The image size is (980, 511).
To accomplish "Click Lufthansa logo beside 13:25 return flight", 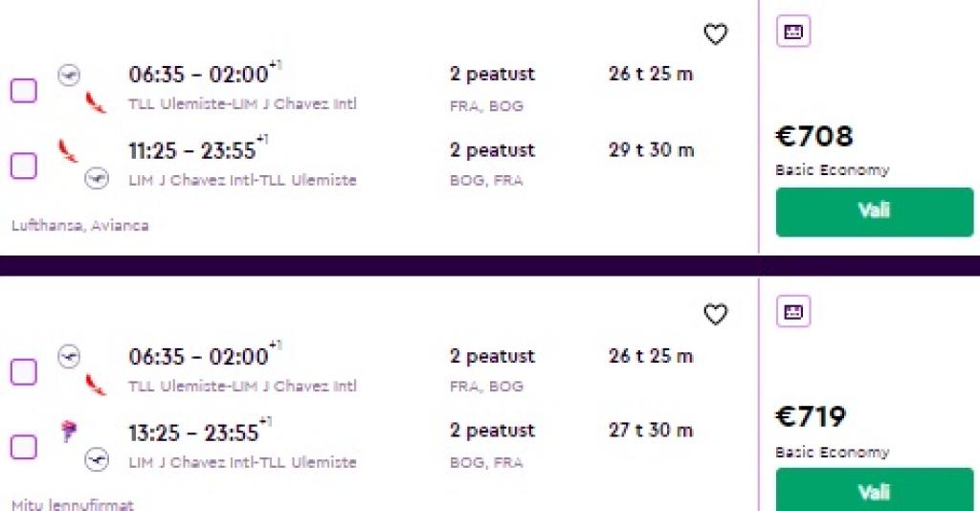I will coord(96,460).
